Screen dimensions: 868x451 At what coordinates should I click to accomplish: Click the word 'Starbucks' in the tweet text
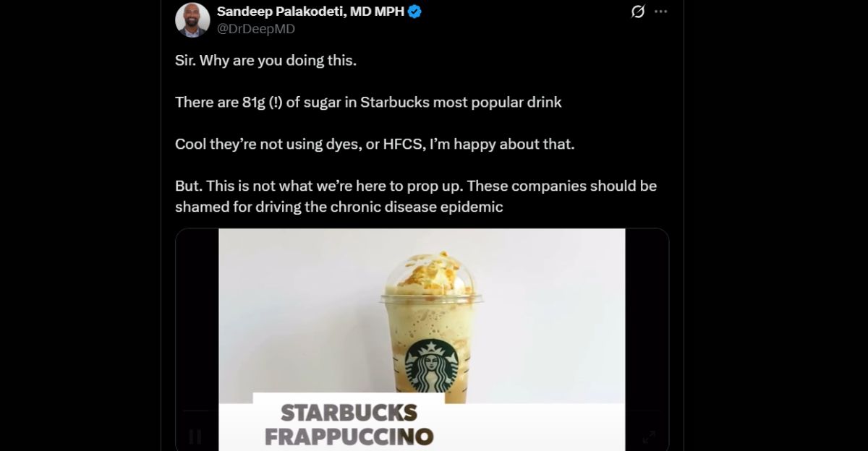[x=395, y=102]
